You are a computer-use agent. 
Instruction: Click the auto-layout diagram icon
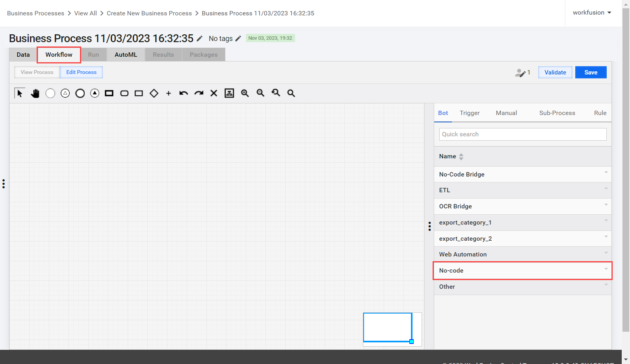point(229,93)
